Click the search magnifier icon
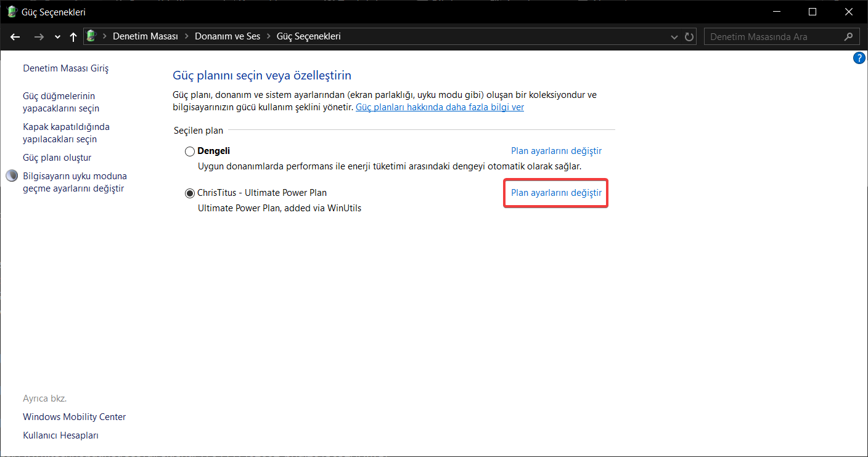Viewport: 868px width, 457px height. pos(850,37)
